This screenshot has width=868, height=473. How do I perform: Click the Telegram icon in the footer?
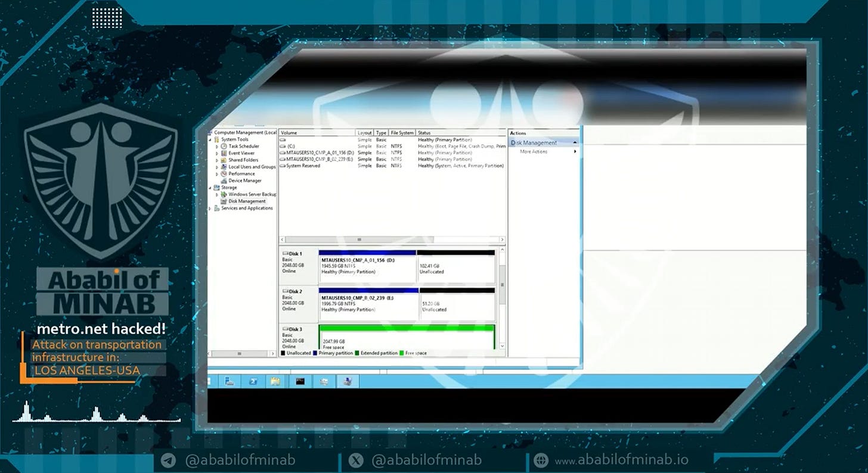click(x=169, y=460)
